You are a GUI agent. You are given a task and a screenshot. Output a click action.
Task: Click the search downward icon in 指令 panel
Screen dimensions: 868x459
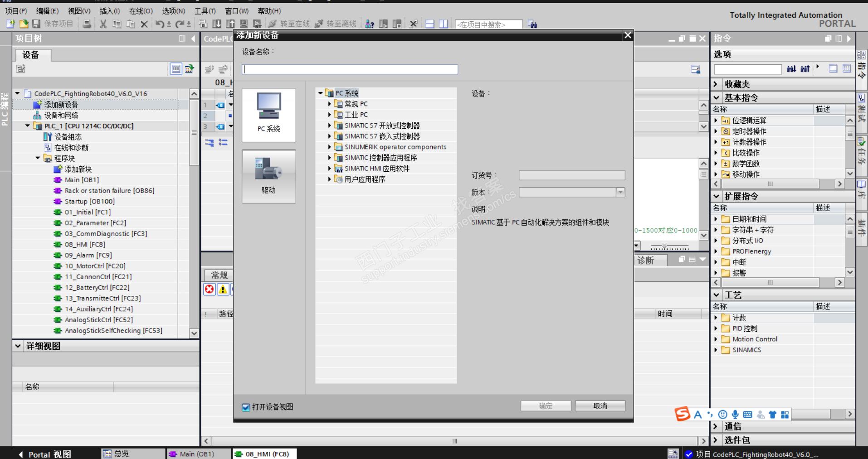791,69
